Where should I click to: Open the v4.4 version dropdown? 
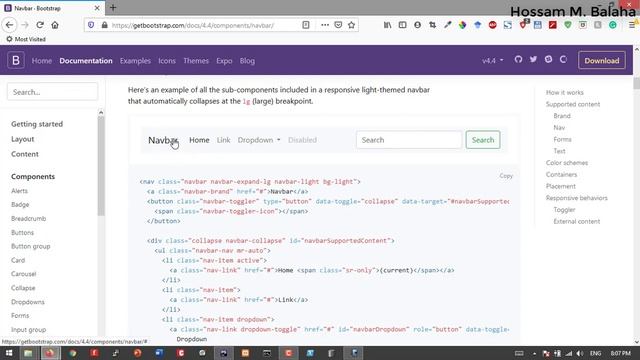(493, 60)
